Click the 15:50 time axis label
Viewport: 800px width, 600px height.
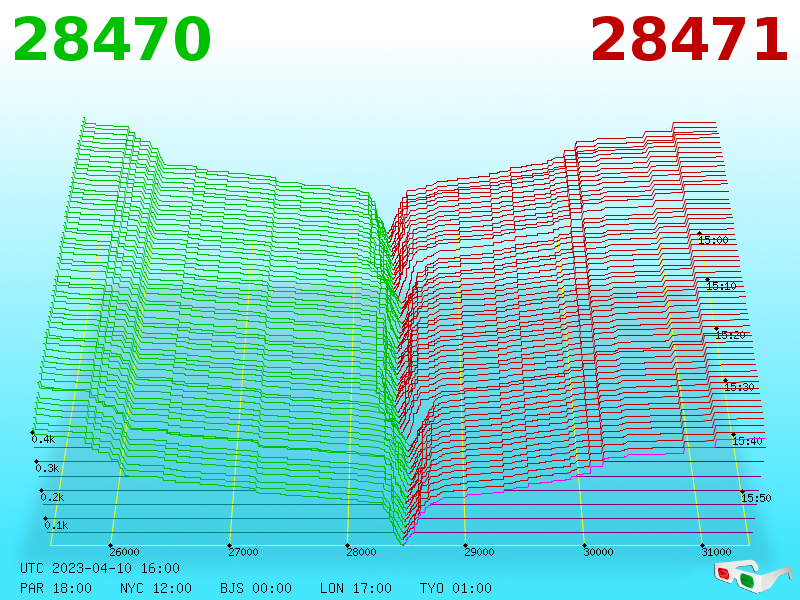pyautogui.click(x=756, y=498)
